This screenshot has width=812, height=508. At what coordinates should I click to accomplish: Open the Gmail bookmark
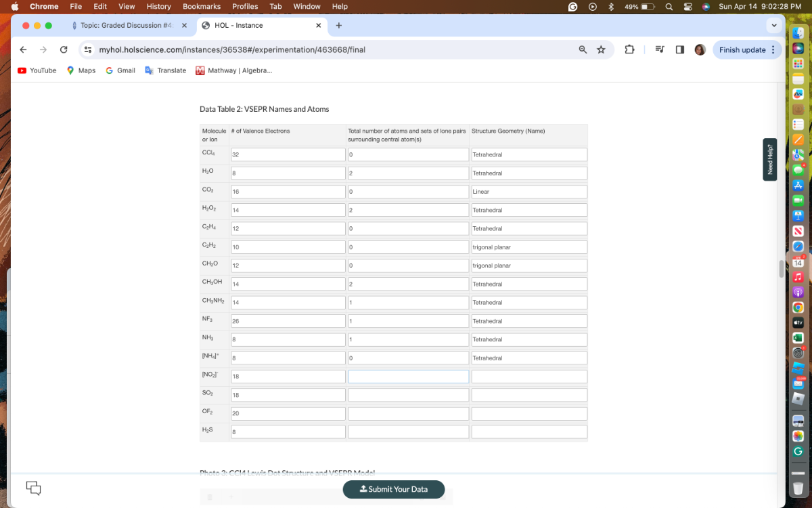coord(120,70)
